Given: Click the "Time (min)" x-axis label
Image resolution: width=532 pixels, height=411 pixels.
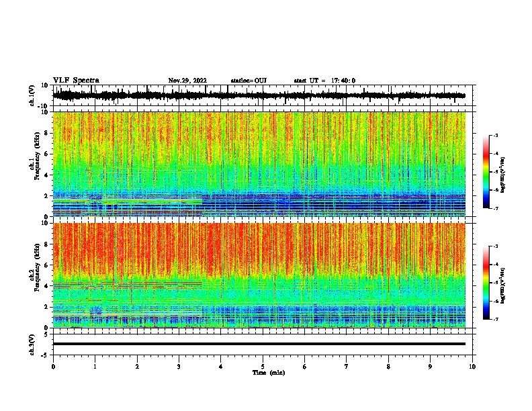Looking at the screenshot, I should tap(269, 373).
